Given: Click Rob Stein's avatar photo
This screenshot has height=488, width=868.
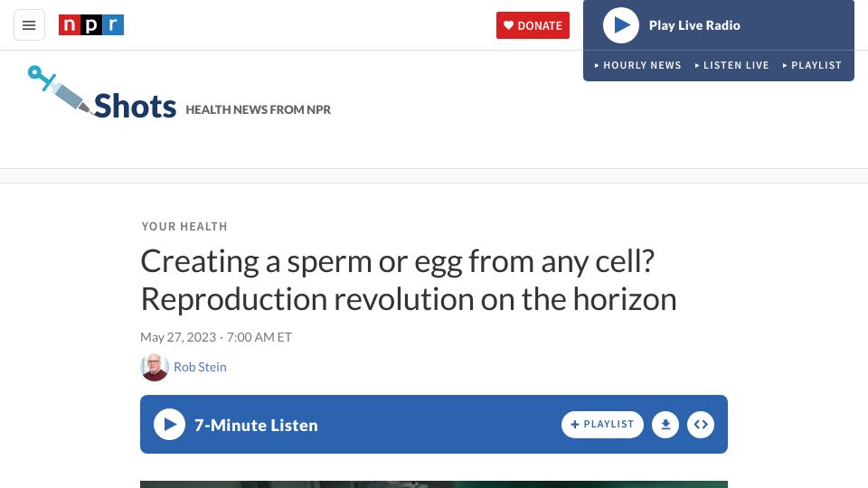Looking at the screenshot, I should click(x=155, y=368).
